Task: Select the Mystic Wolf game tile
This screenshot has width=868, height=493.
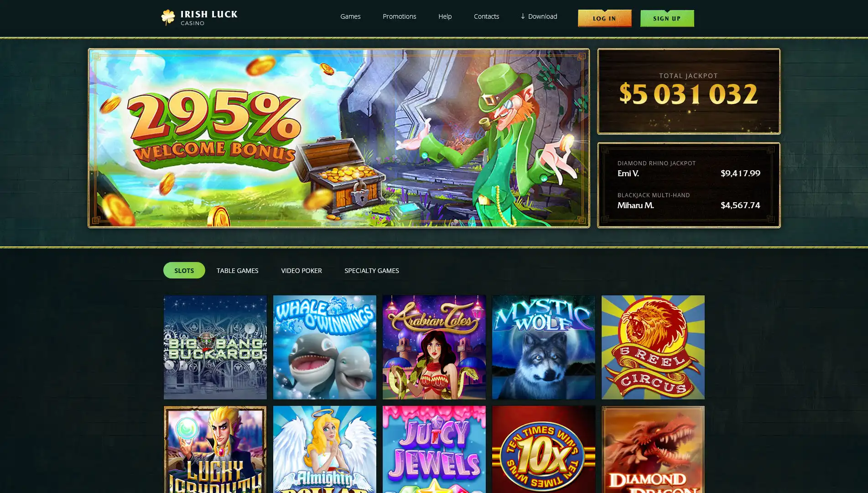Action: (544, 347)
